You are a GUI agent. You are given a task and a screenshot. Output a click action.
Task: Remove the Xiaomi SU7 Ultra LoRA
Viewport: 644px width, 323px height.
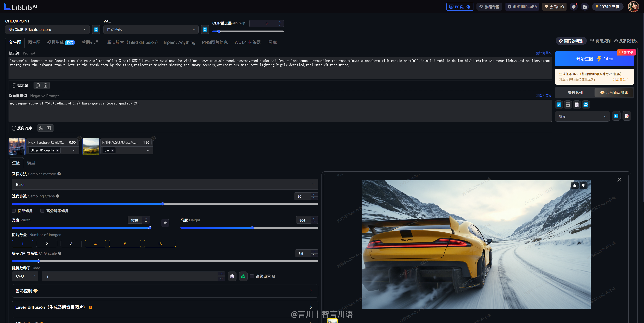coord(153,138)
